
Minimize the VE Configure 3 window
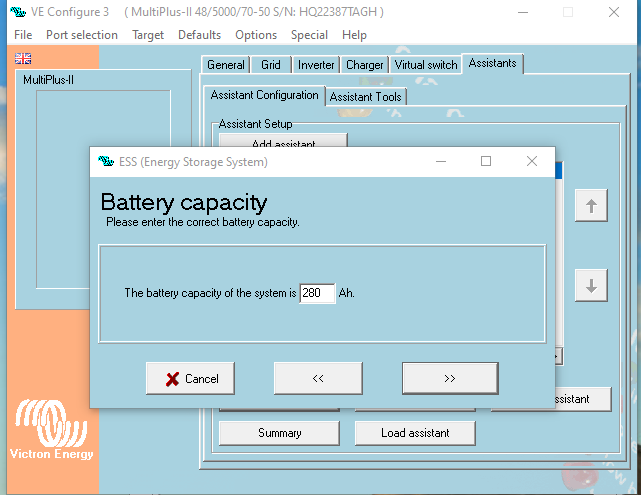pyautogui.click(x=523, y=12)
